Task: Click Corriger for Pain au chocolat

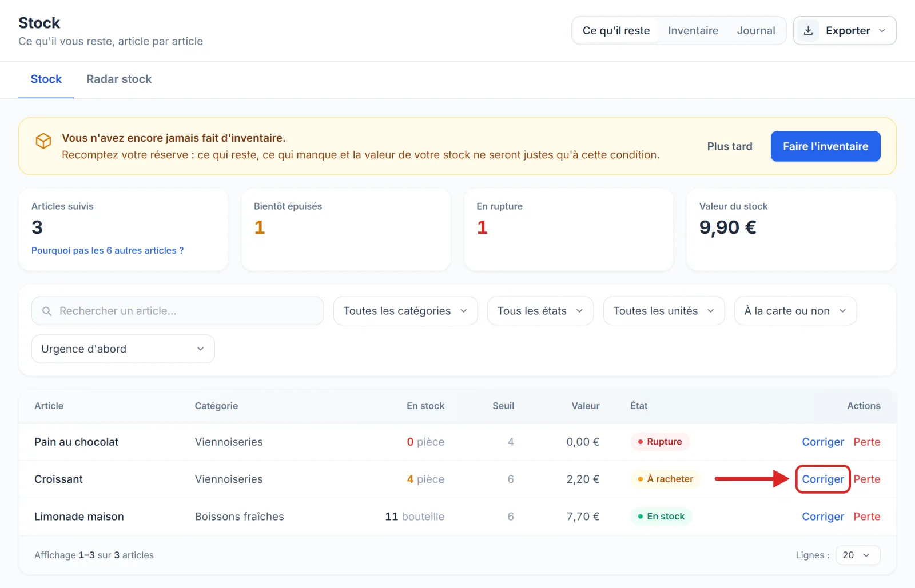Action: (x=823, y=442)
